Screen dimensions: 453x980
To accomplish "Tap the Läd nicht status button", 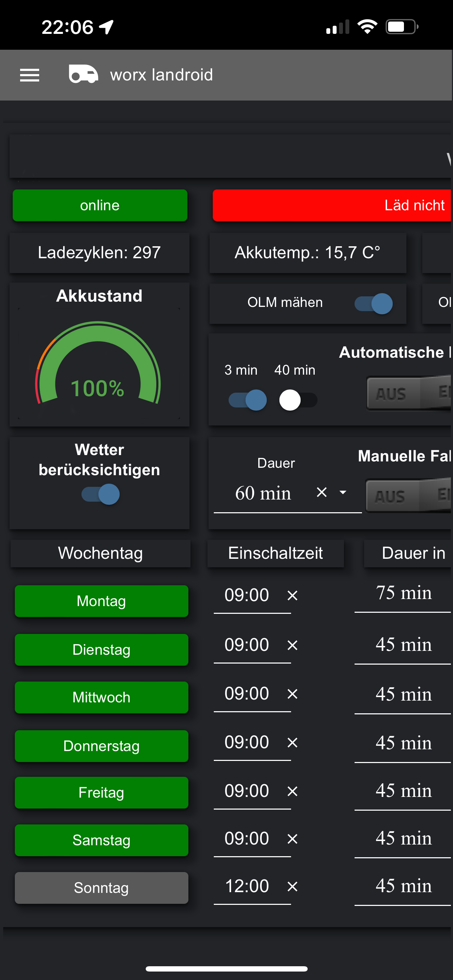I will pos(332,205).
